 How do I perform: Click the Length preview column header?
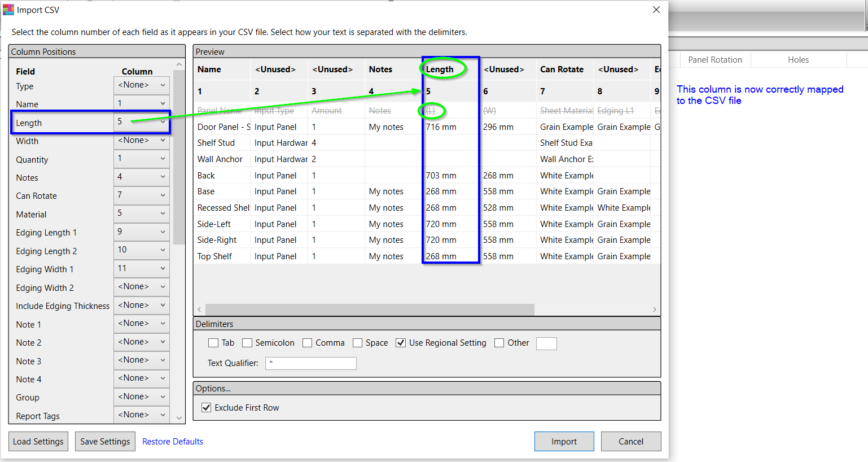451,69
